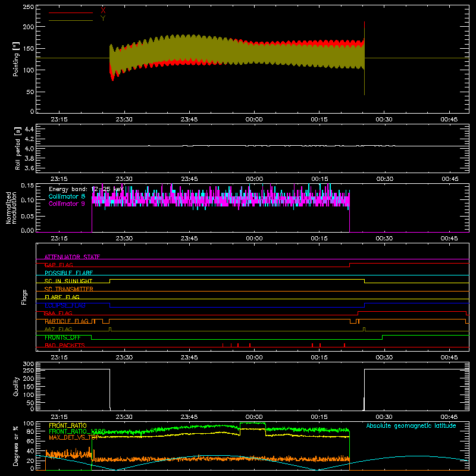476x476 pixels.
Task: Select 0.05 on the modulation axis
Action: pos(27,216)
